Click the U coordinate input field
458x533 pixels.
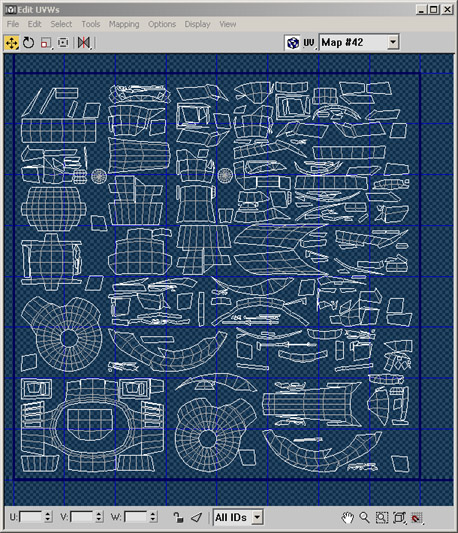pos(31,517)
